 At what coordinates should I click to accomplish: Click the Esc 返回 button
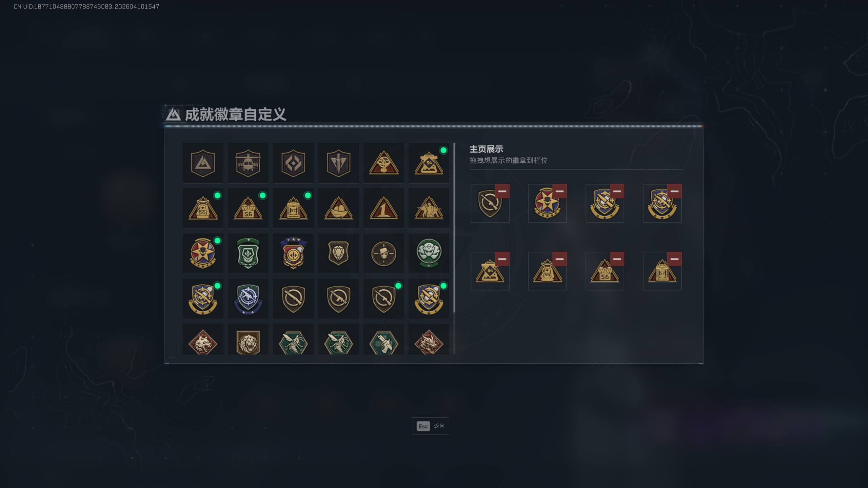pos(430,426)
